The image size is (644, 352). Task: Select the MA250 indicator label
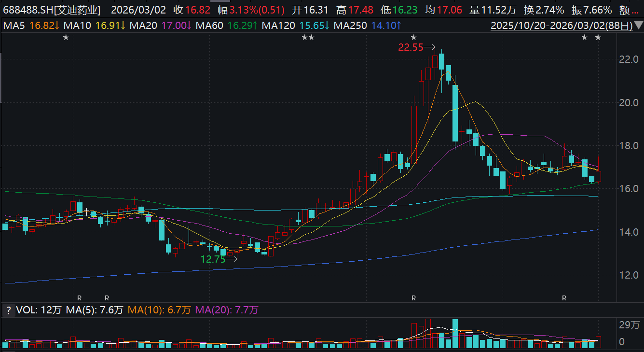[x=350, y=26]
